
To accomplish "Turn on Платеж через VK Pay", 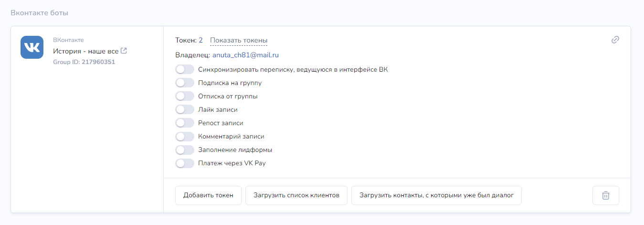I will [x=185, y=163].
